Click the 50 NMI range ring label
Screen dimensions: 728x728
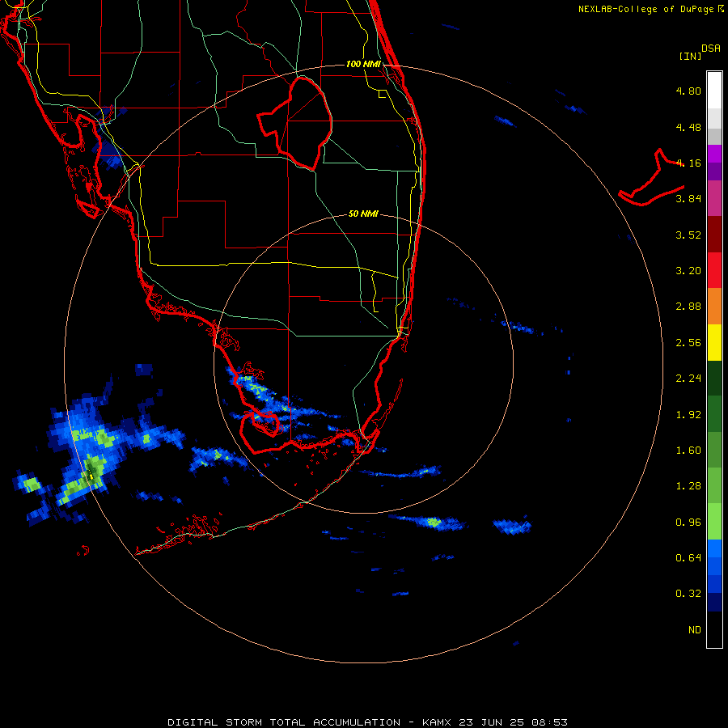tap(363, 214)
